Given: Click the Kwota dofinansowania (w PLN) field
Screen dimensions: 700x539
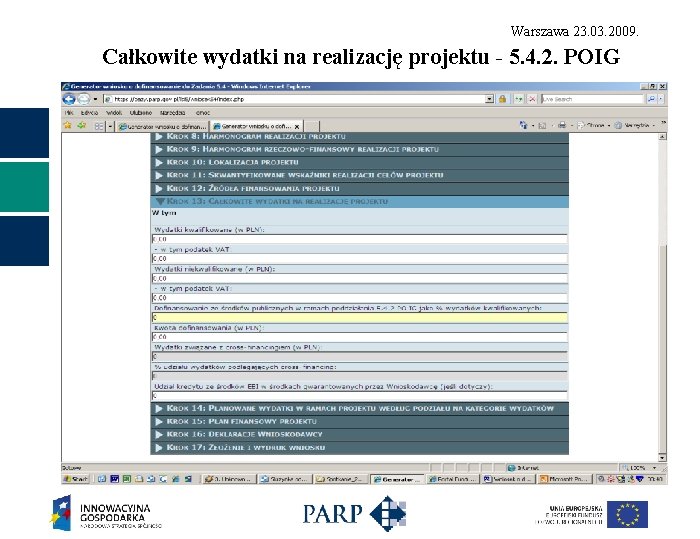Looking at the screenshot, I should pos(360,337).
